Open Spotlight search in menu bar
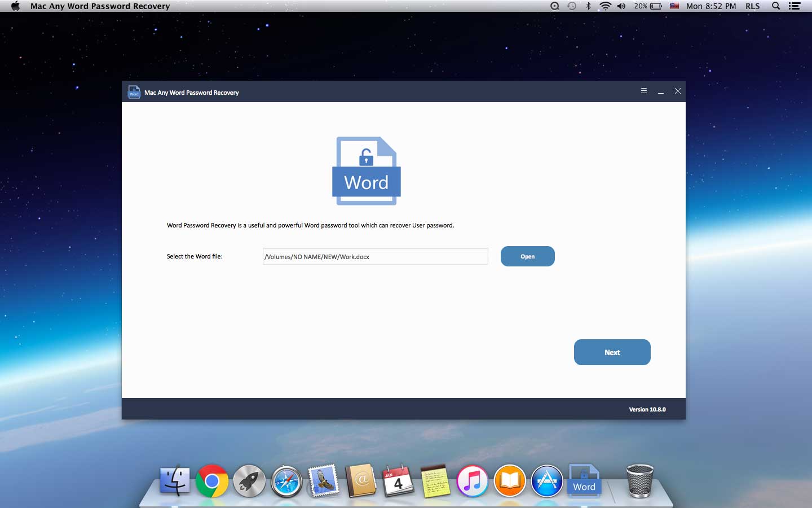Screen dimensions: 812x508 [x=776, y=6]
